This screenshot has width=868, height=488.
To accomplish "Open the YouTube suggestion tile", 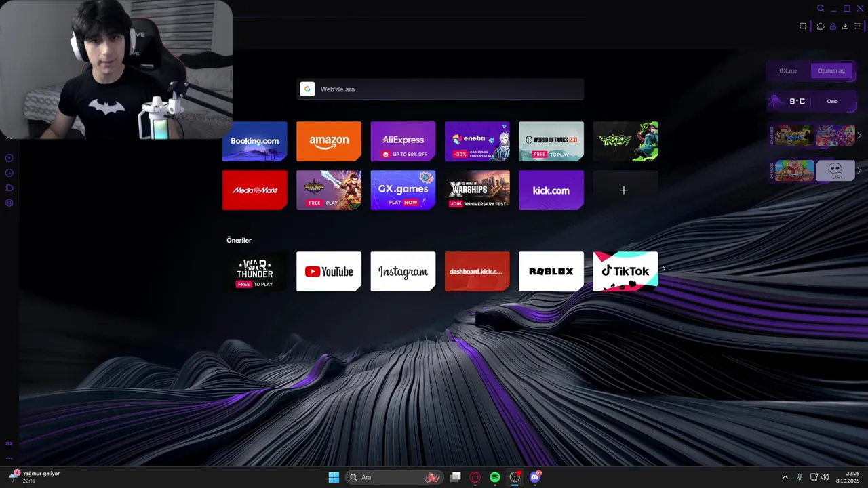I will pos(329,271).
